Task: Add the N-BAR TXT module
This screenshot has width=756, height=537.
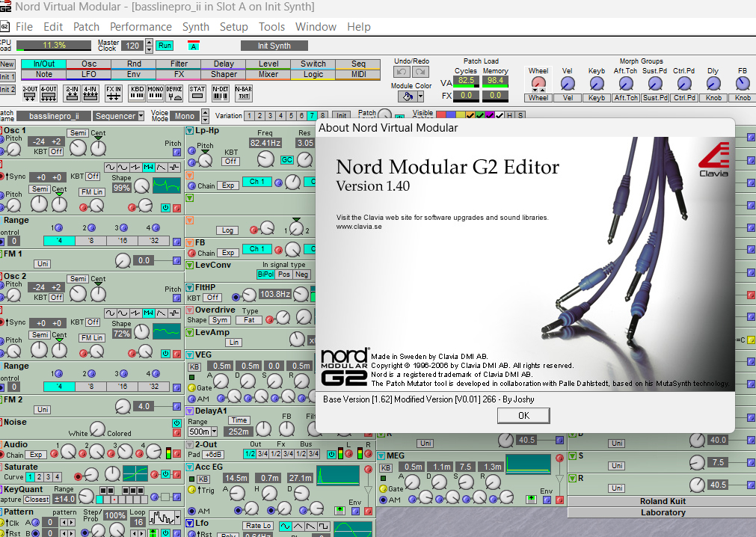Action: pos(244,93)
